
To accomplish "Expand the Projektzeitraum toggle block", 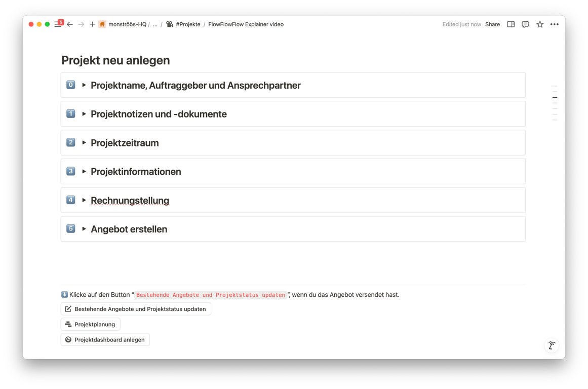I will pyautogui.click(x=84, y=142).
